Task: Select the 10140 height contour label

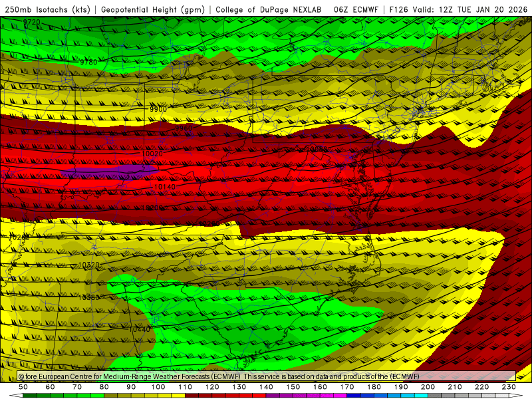Action: click(165, 187)
